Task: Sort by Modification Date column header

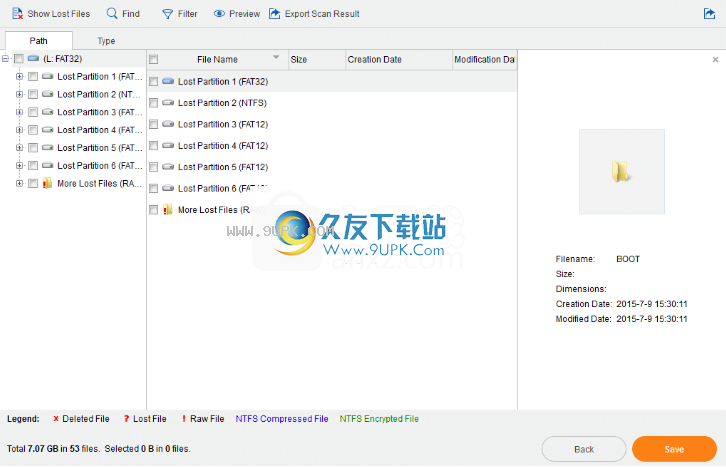Action: (484, 60)
